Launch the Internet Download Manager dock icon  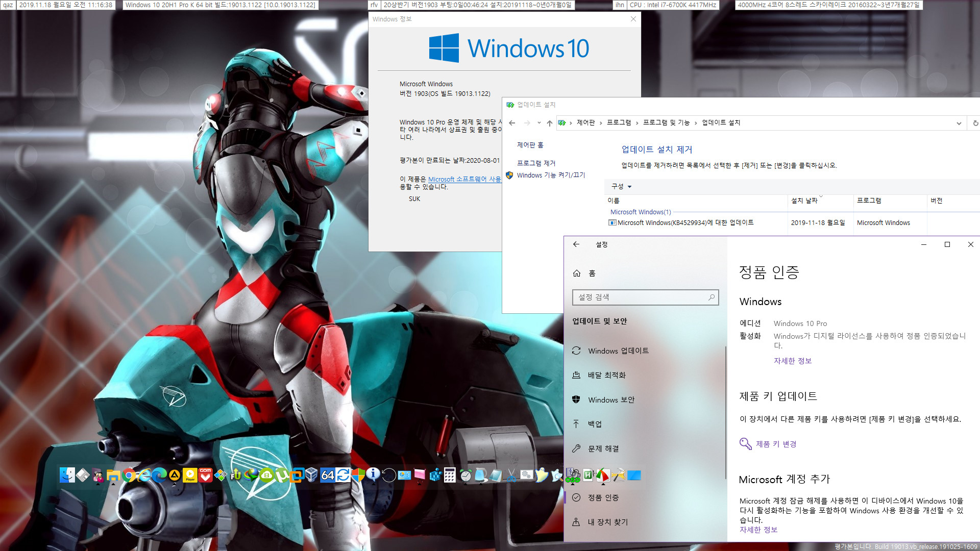(251, 475)
